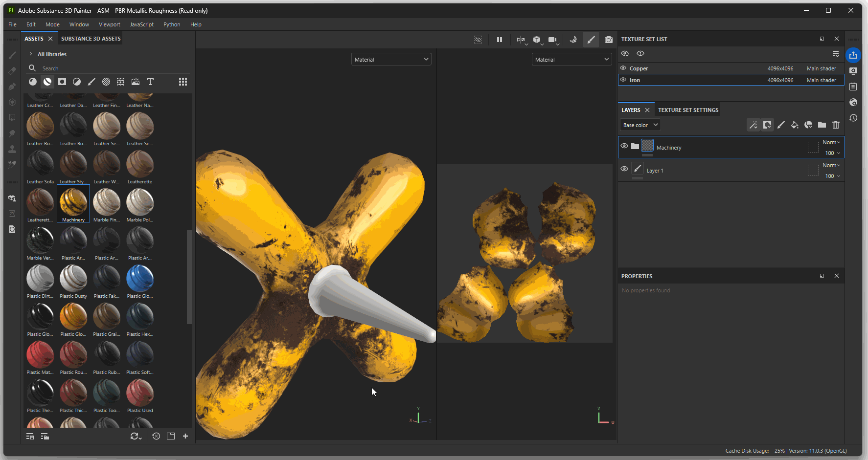
Task: Click the delete layer trash icon
Action: (836, 125)
